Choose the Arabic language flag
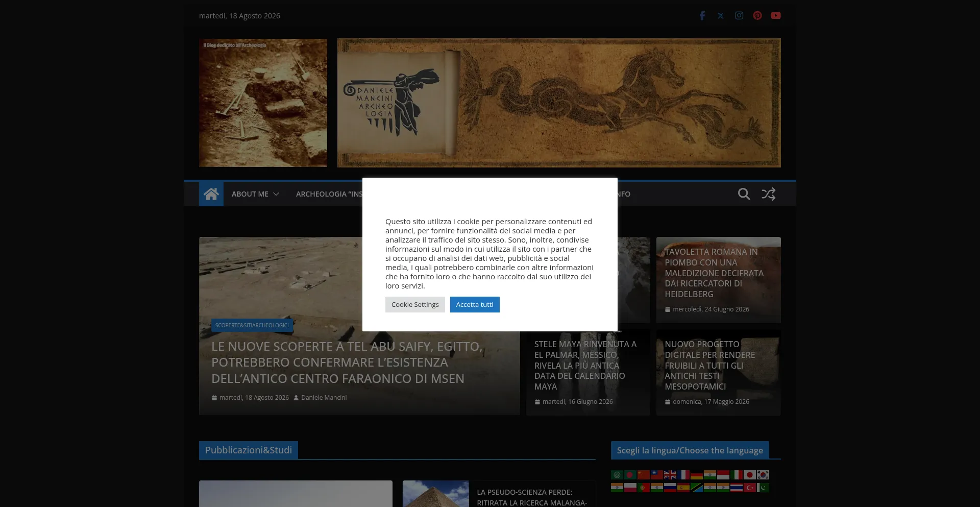The width and height of the screenshot is (980, 507). [x=617, y=475]
